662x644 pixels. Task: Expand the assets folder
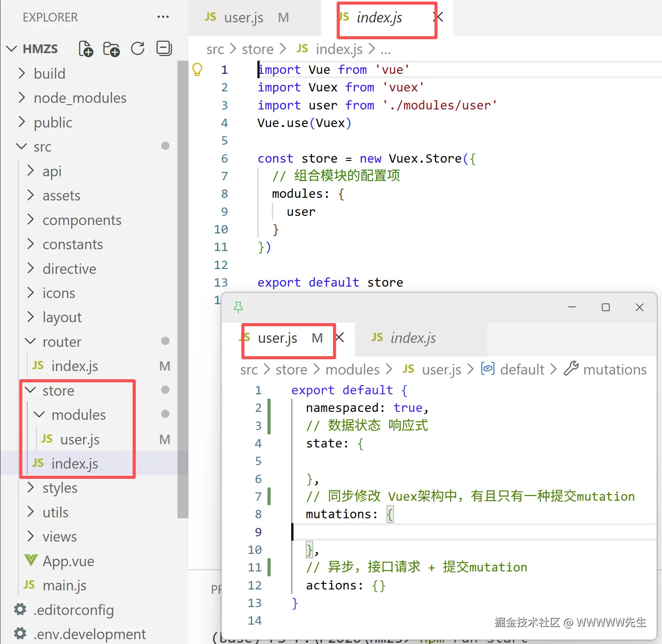pyautogui.click(x=30, y=195)
